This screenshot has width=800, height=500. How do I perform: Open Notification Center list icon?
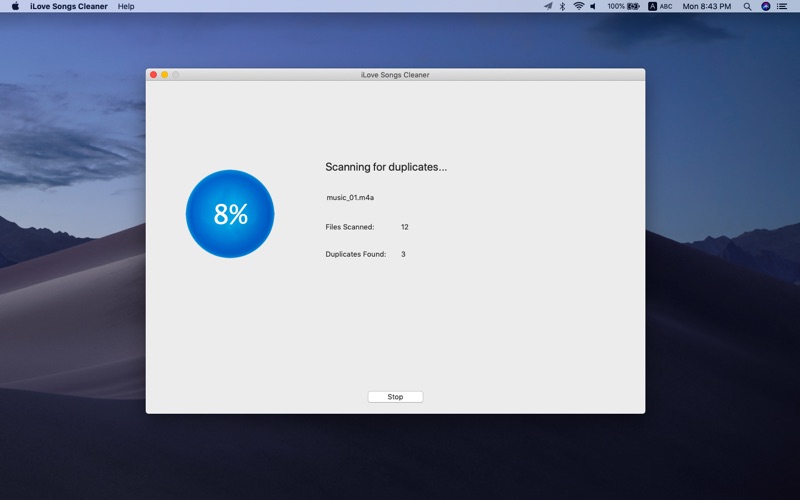point(782,6)
